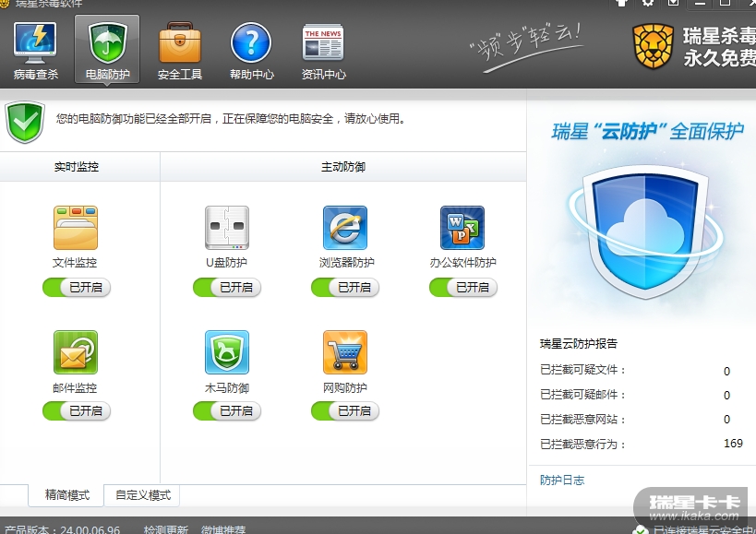The width and height of the screenshot is (756, 534).
Task: Click the cloud connection check status icon
Action: point(642,529)
